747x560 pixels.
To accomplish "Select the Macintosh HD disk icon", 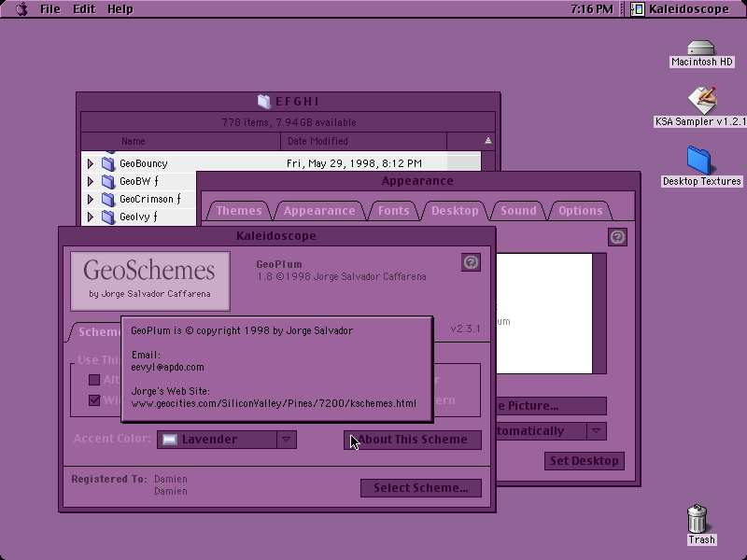I will coord(701,49).
